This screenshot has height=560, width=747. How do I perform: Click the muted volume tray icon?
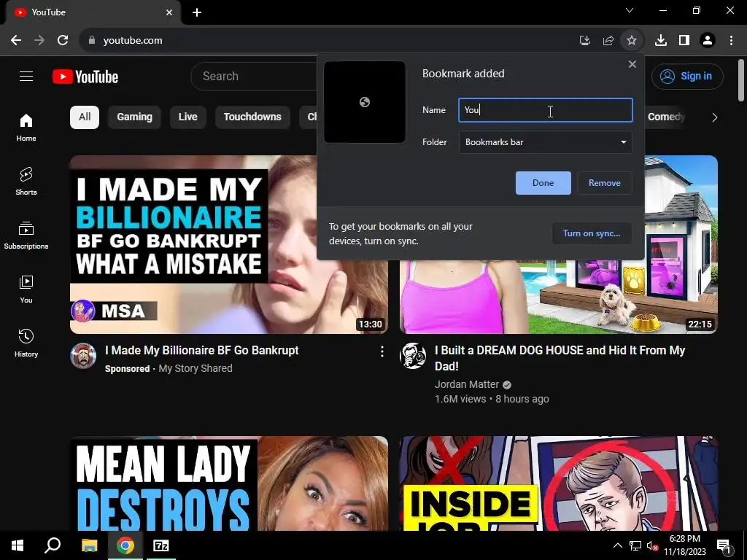652,545
